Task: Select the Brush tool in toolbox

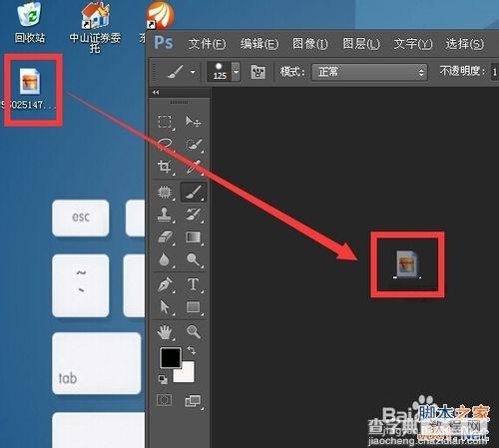Action: coord(194,193)
